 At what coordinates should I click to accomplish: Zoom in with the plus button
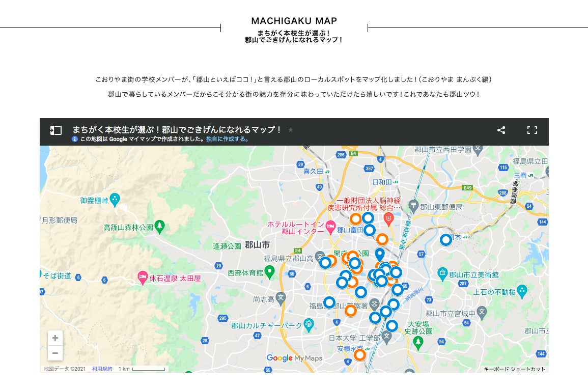pos(55,338)
